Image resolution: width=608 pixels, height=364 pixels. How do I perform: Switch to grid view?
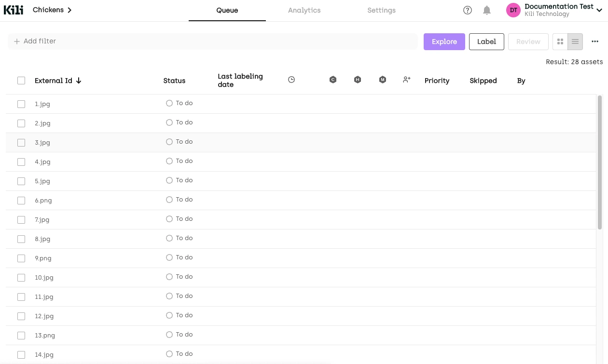click(560, 42)
